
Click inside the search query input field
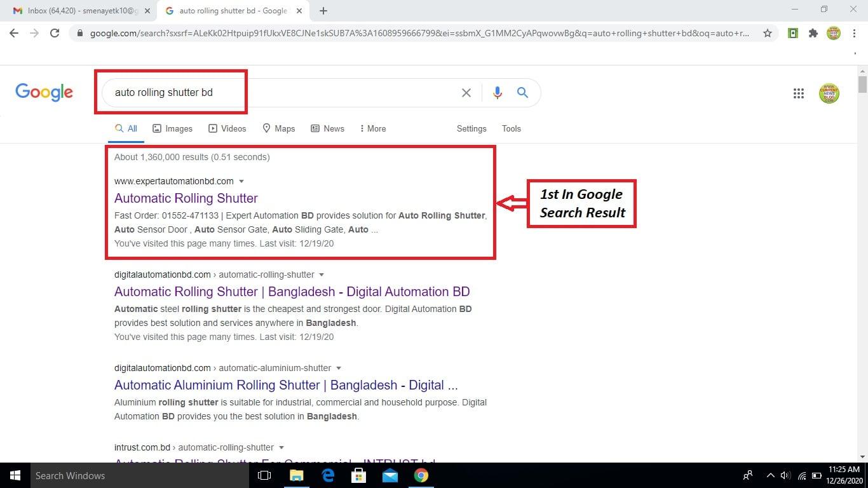[286, 93]
